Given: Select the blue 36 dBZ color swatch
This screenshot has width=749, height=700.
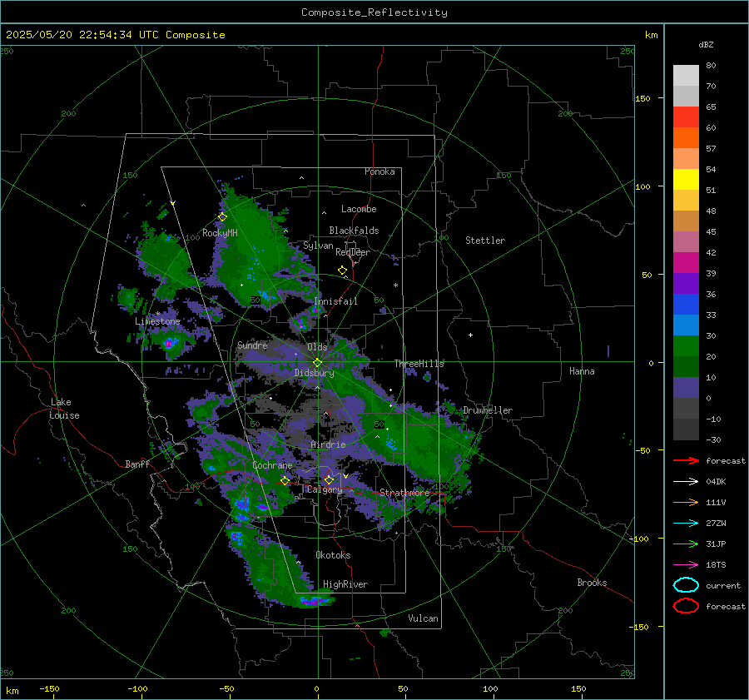Looking at the screenshot, I should (x=686, y=305).
